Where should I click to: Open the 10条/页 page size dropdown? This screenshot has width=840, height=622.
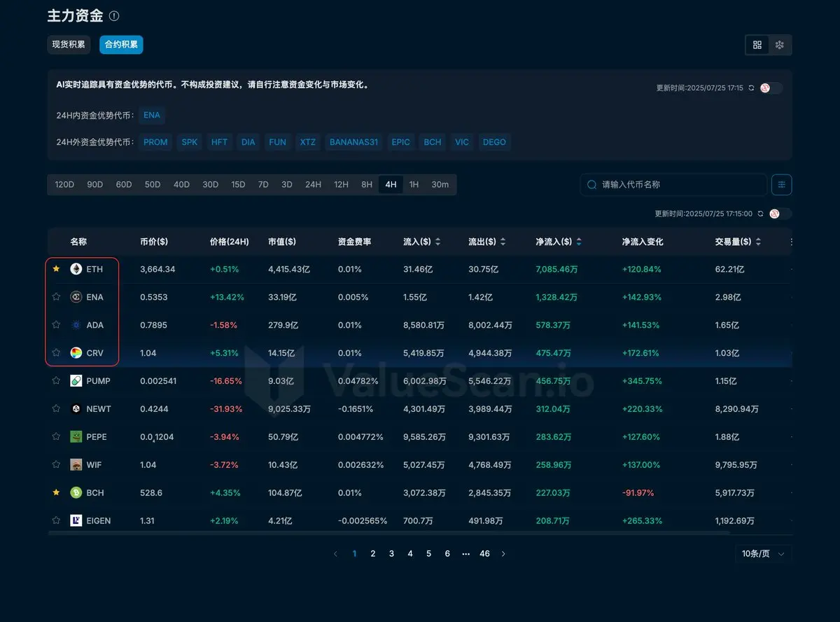tap(764, 554)
